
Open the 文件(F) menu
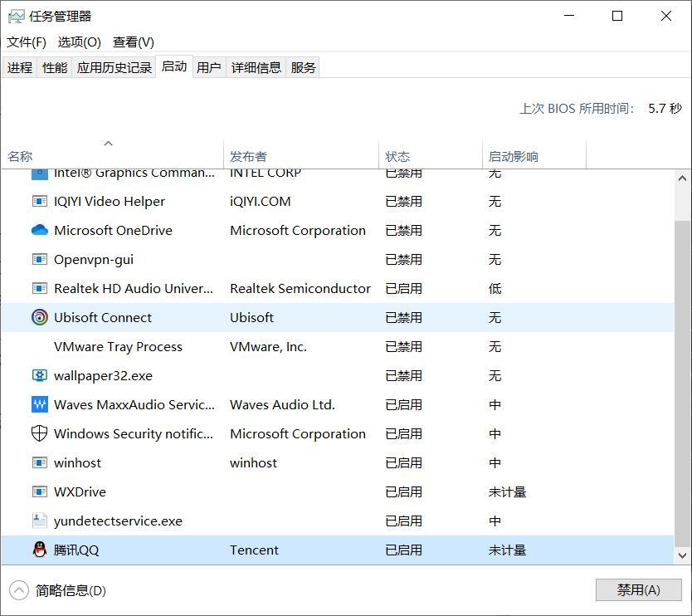27,42
